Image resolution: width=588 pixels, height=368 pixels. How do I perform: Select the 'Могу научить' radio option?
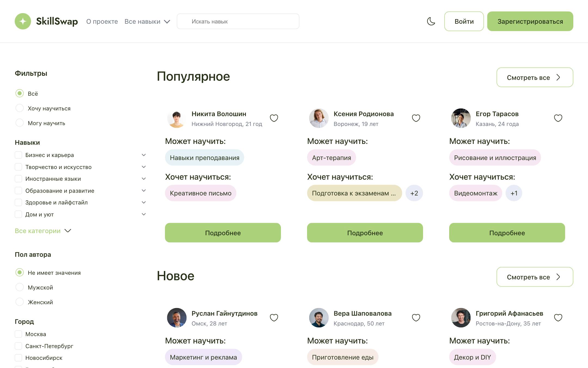(x=20, y=123)
